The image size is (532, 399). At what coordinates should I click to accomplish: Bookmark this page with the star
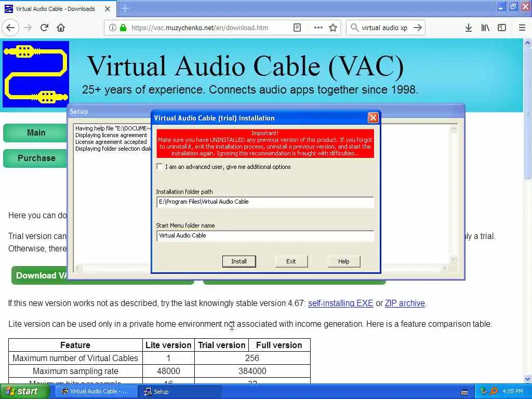click(x=333, y=28)
